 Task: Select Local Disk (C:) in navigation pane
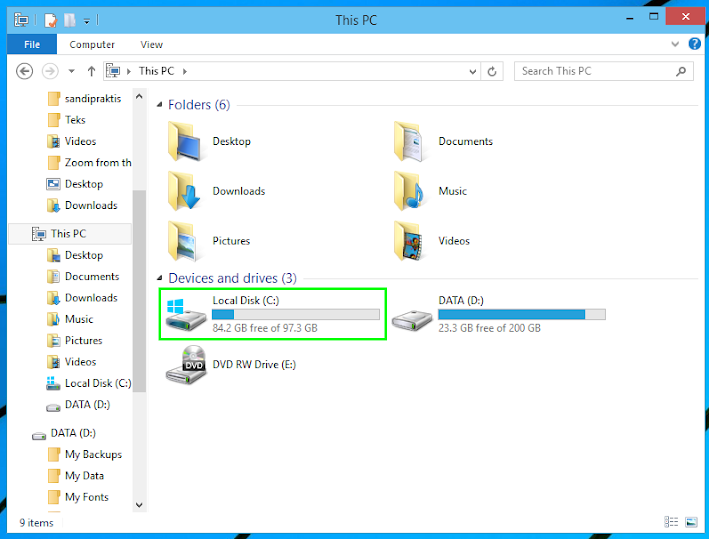point(89,383)
